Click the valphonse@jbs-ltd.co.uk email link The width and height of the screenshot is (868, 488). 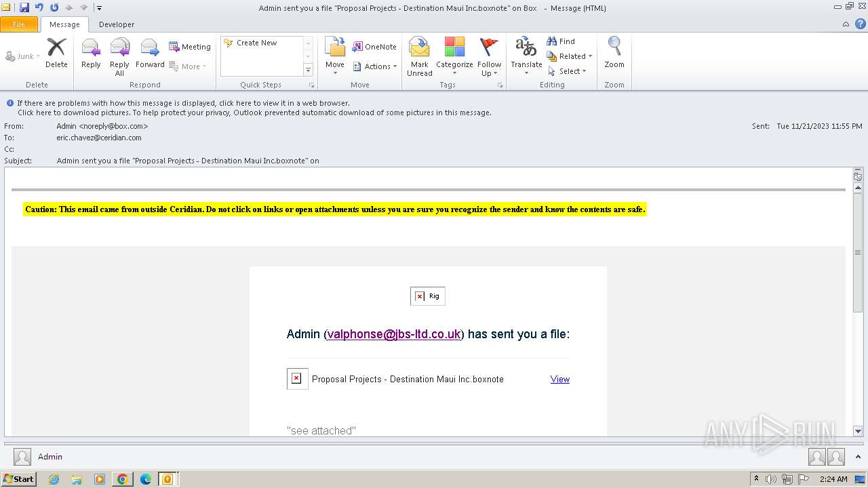click(394, 334)
